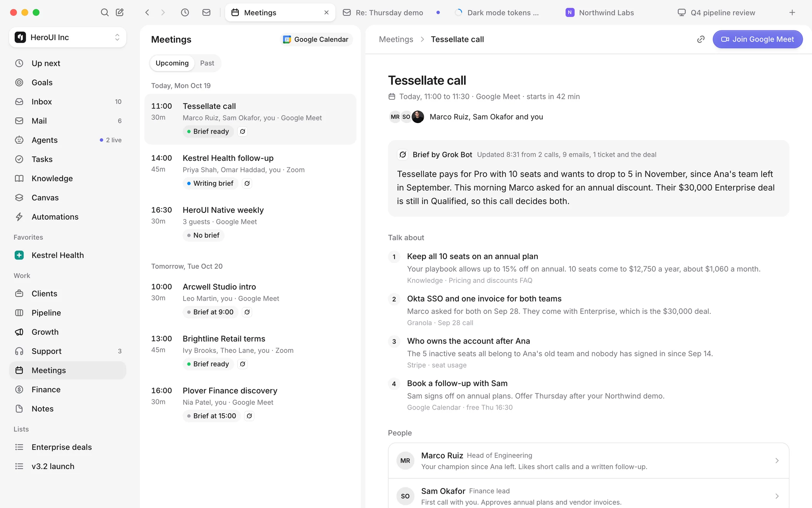
Task: Go back with the left arrow
Action: [147, 12]
